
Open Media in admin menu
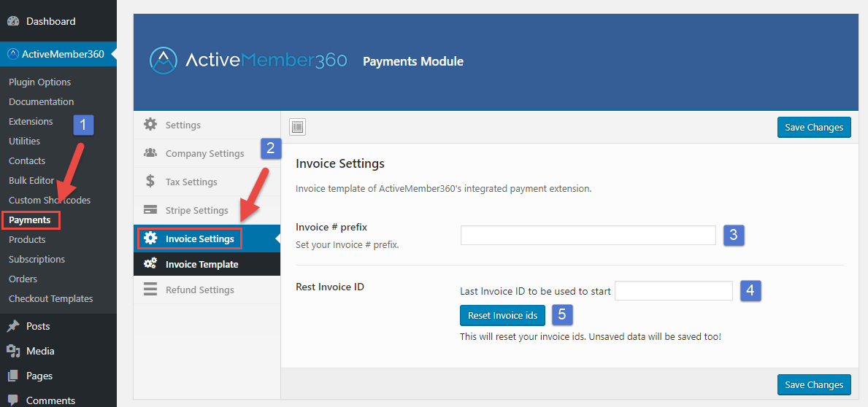click(58, 351)
